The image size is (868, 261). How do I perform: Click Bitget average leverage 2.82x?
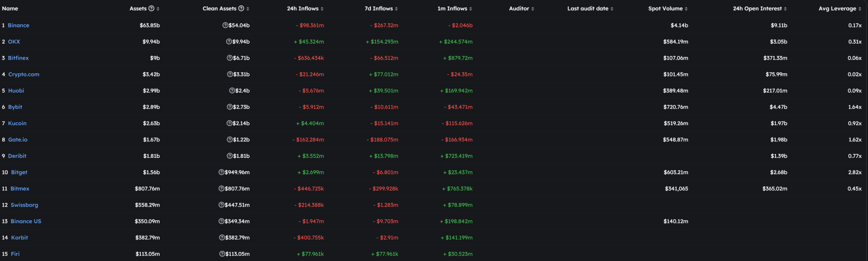pyautogui.click(x=855, y=172)
